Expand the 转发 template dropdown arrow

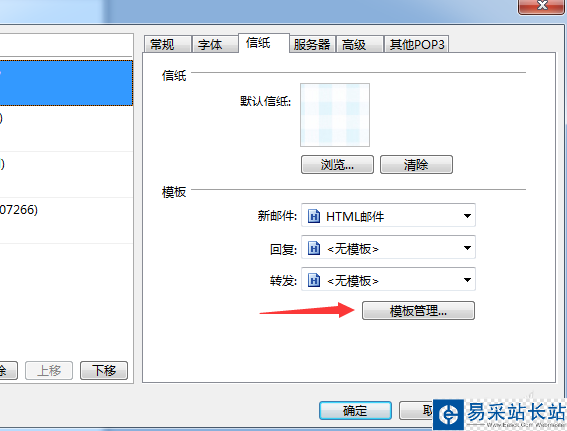(467, 280)
